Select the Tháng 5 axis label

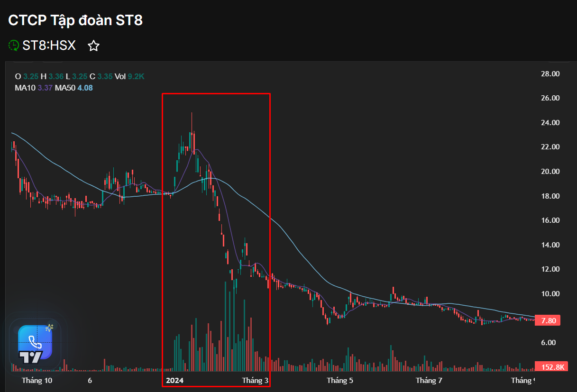pyautogui.click(x=339, y=380)
